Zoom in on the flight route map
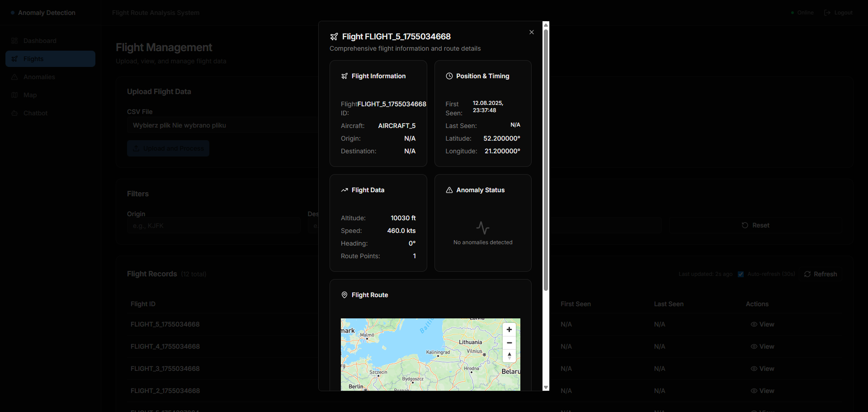Screen dimensions: 868x412 click(x=509, y=330)
